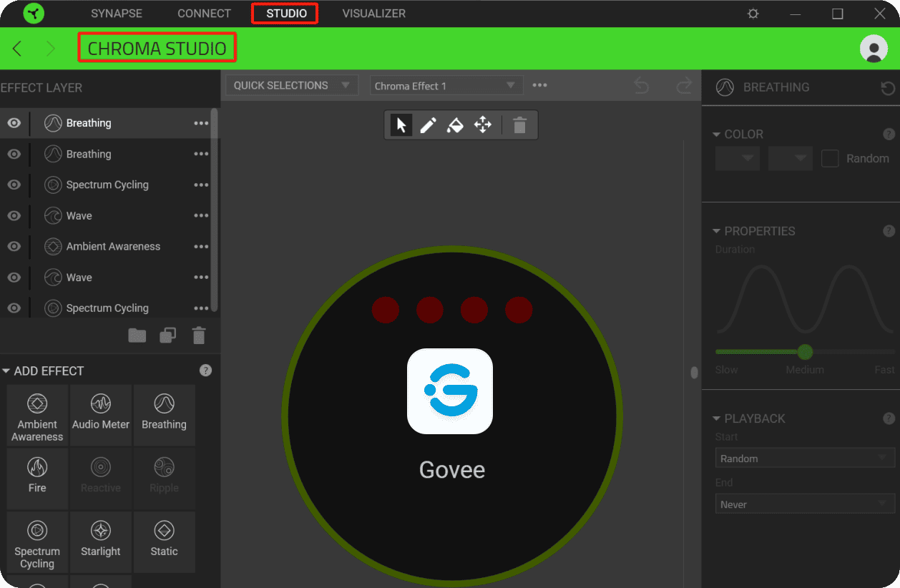Open the Chroma Effect 1 dropdown
The image size is (900, 588).
(x=446, y=86)
